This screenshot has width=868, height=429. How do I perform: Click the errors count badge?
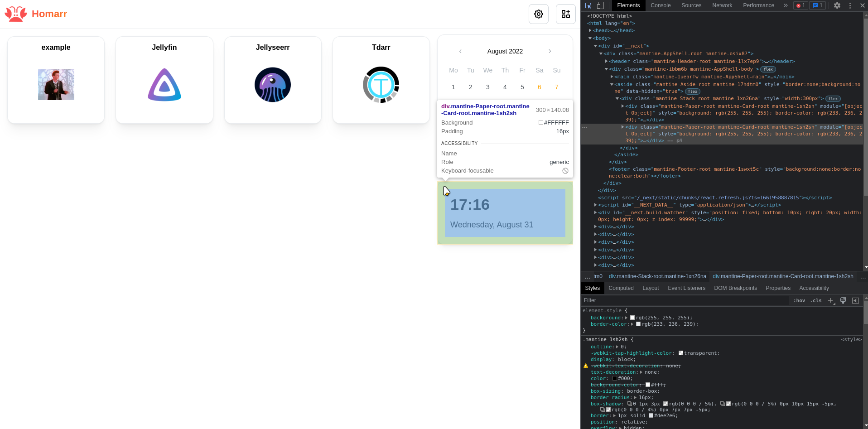tap(800, 5)
